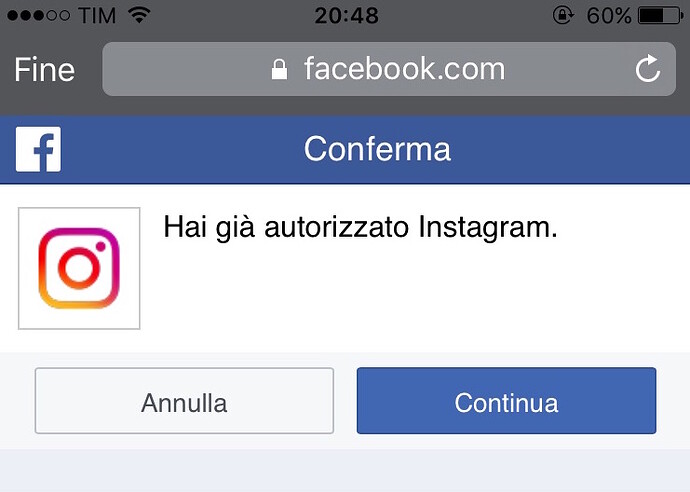The image size is (690, 492).
Task: Tap the reload page icon
Action: click(x=648, y=69)
